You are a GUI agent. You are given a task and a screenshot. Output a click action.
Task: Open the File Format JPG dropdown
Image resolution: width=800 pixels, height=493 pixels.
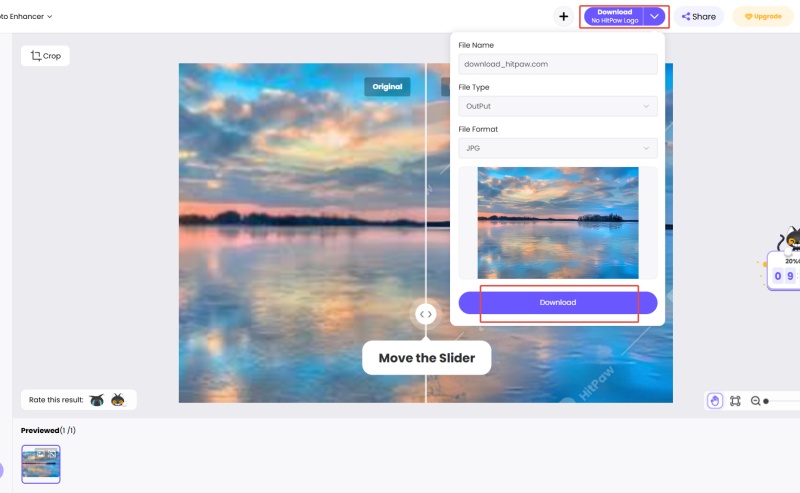[x=558, y=148]
